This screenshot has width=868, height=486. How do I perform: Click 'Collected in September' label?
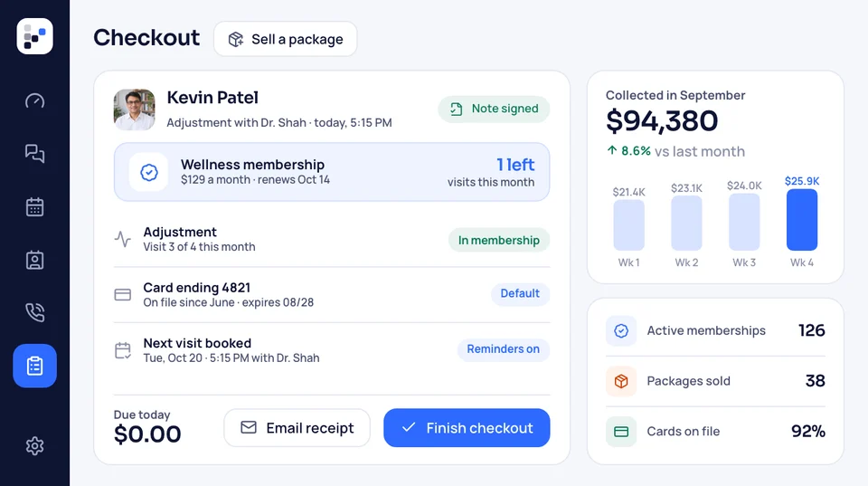[675, 95]
